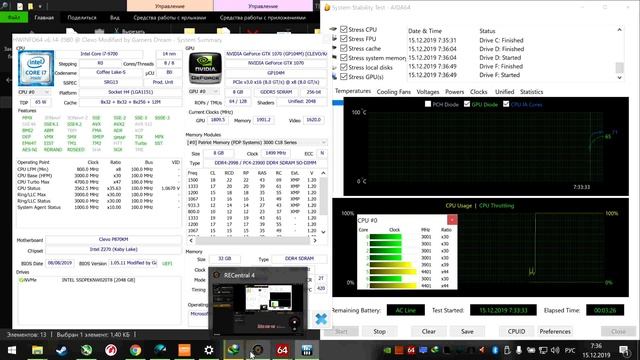
Task: Open the Файл menu in Explorer
Action: pos(14,18)
